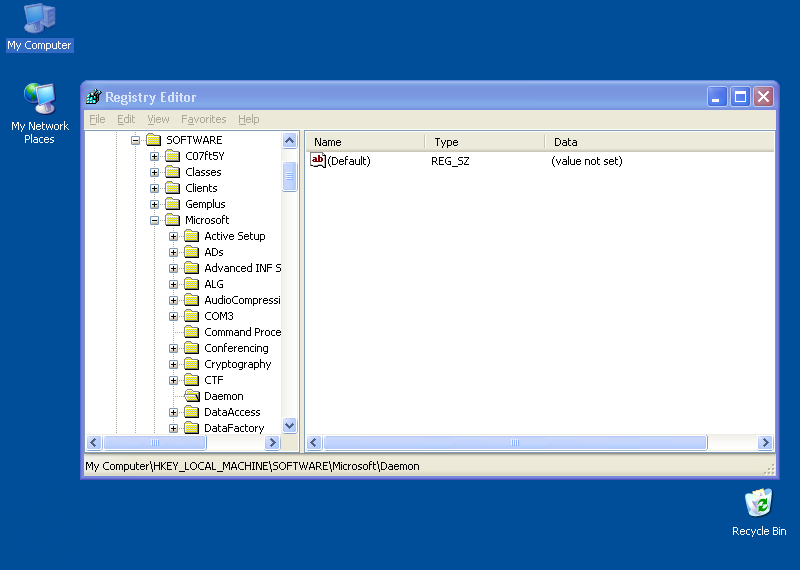800x570 pixels.
Task: Select the CTF folder icon
Action: [192, 380]
